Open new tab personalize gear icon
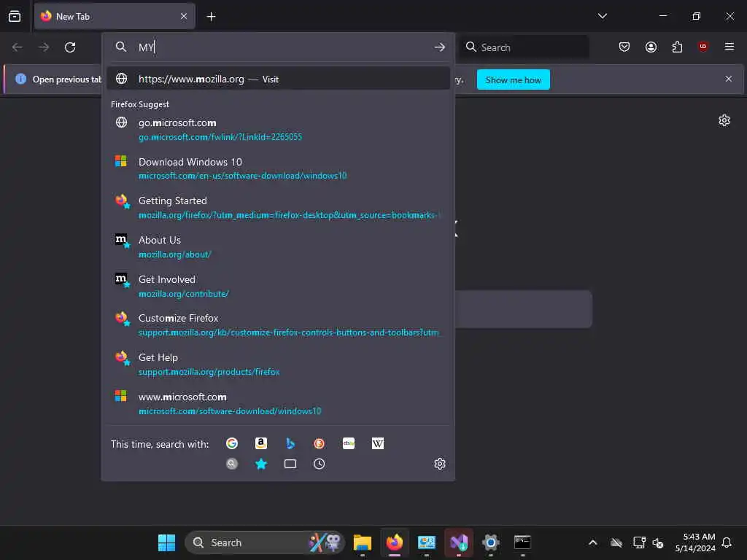747x560 pixels. click(x=724, y=120)
